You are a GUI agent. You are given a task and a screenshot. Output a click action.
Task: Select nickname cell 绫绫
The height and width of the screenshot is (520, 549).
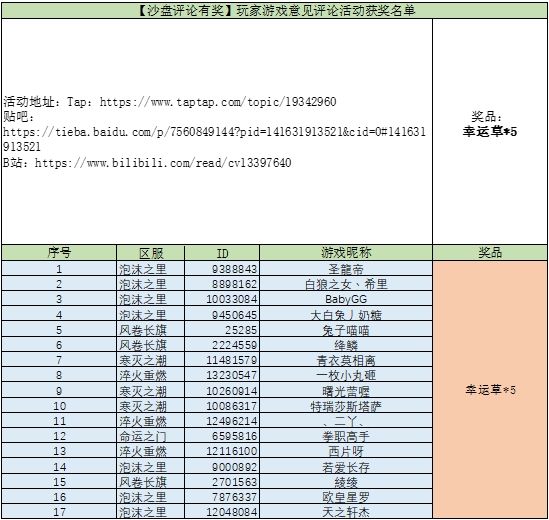coord(346,482)
